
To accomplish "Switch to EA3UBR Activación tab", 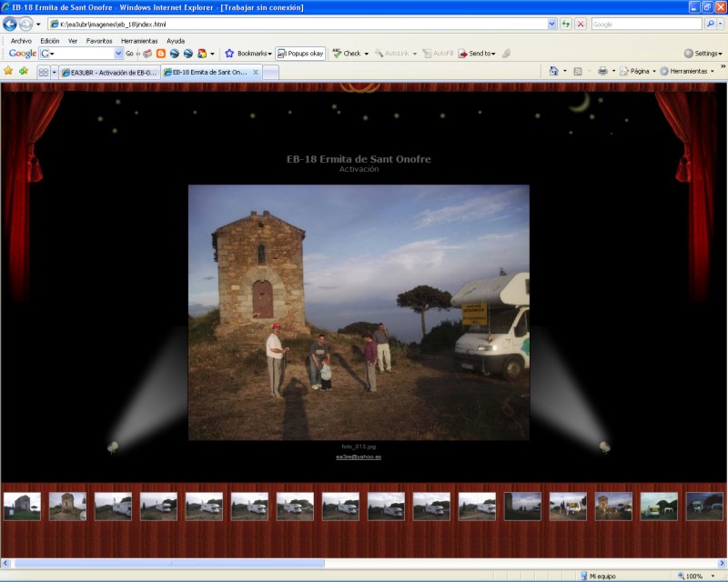I will 108,72.
